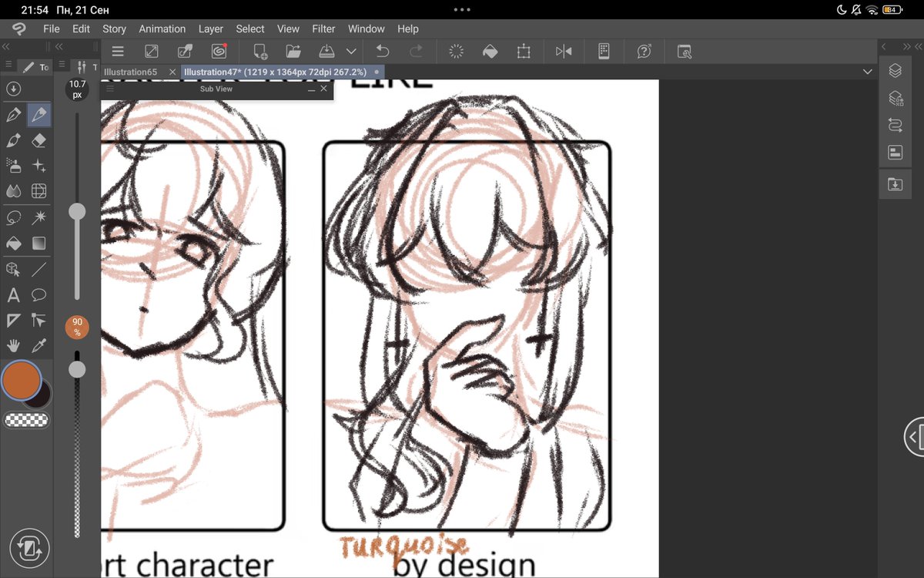Expand the save options dropdown arrow
Image resolution: width=924 pixels, height=578 pixels.
[351, 52]
